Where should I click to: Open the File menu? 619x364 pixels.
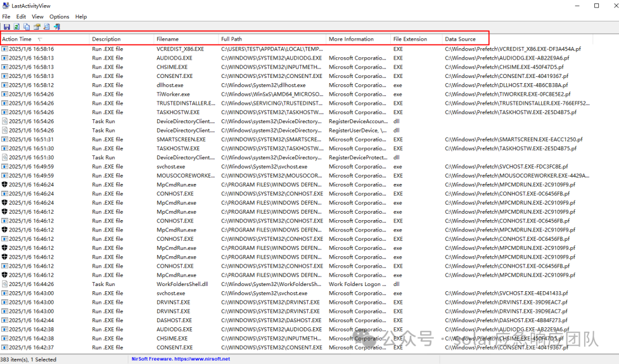coord(6,16)
